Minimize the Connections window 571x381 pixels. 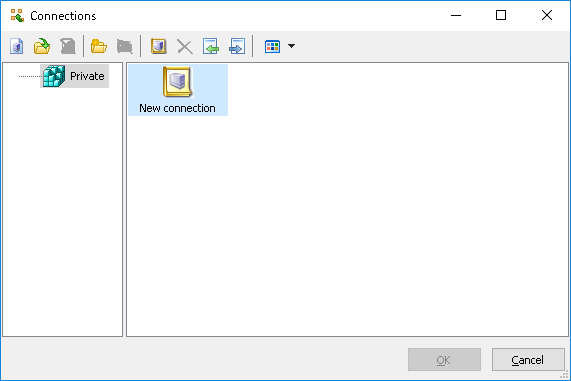tap(456, 15)
